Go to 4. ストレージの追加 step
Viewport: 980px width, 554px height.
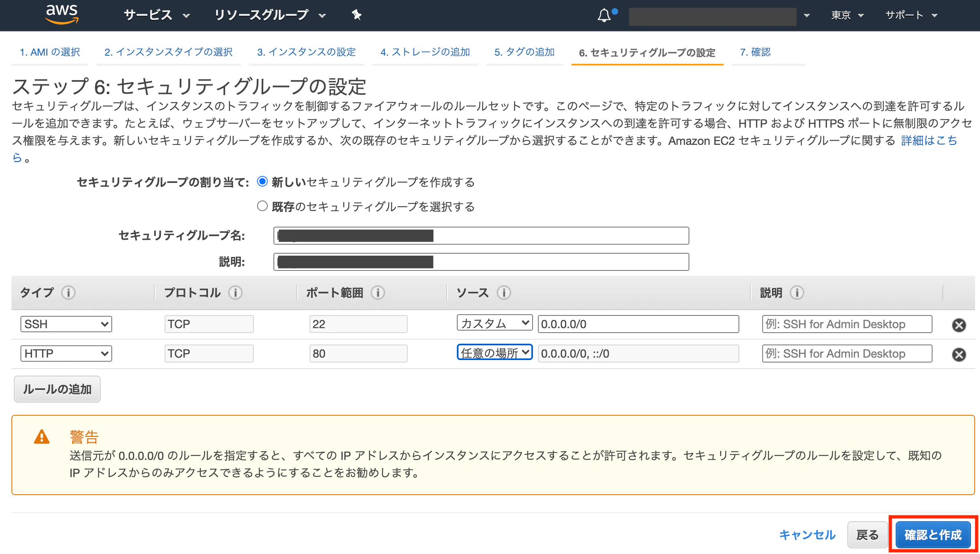pos(425,52)
